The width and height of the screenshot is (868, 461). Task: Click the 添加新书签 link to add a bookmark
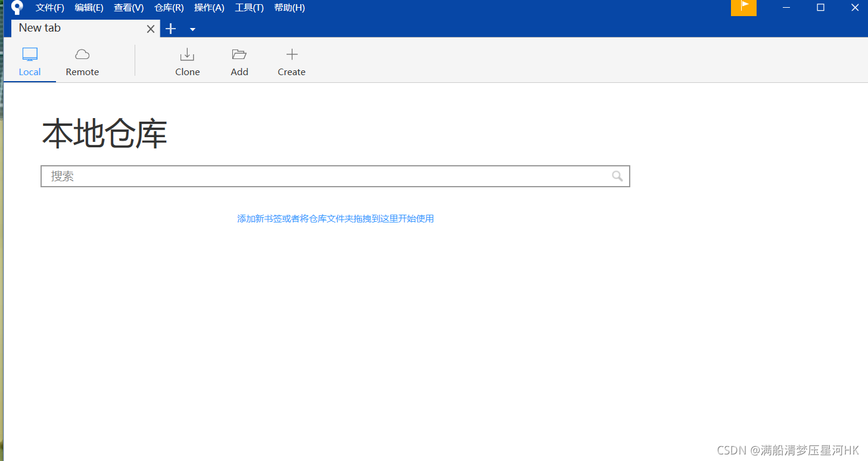coord(256,218)
